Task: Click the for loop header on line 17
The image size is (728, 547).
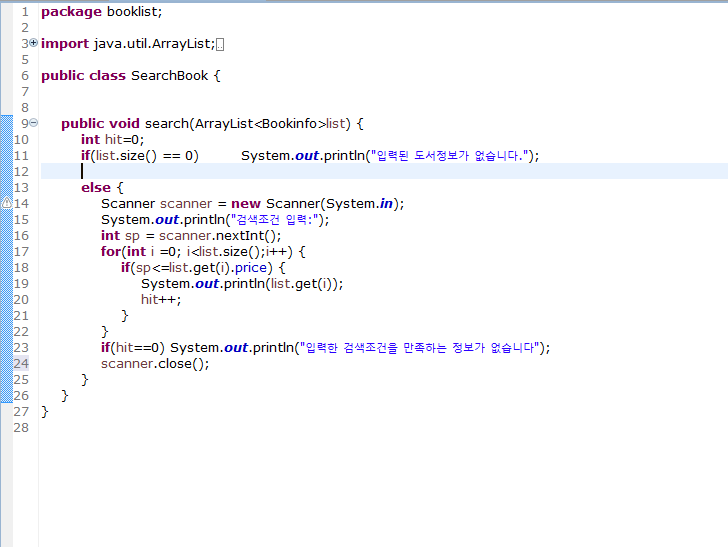Action: (x=203, y=252)
